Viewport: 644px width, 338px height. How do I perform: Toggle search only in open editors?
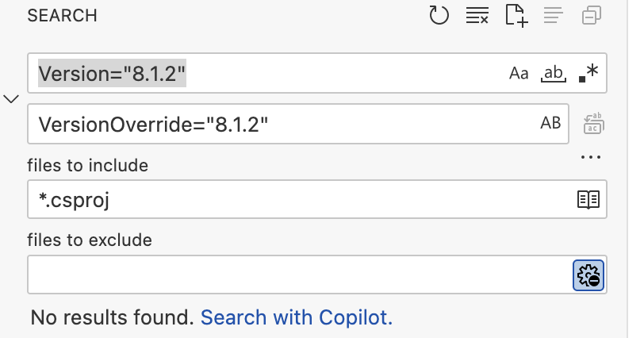[588, 200]
